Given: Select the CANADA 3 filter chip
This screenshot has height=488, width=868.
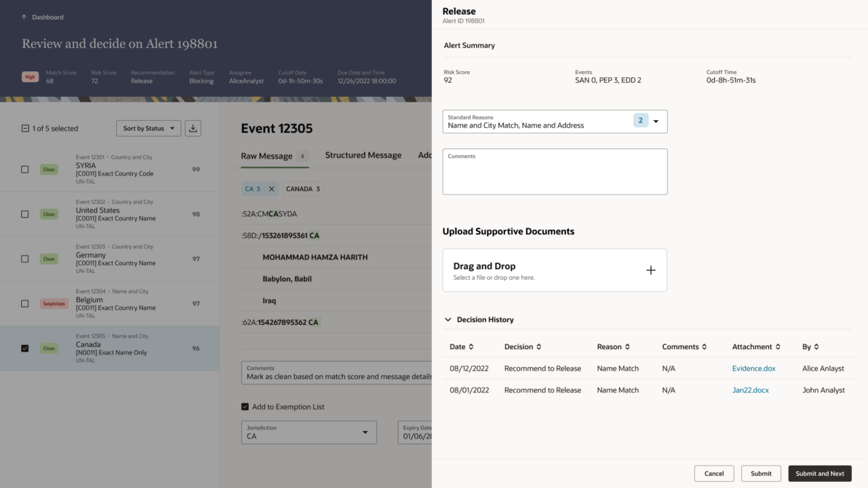Looking at the screenshot, I should pyautogui.click(x=303, y=189).
